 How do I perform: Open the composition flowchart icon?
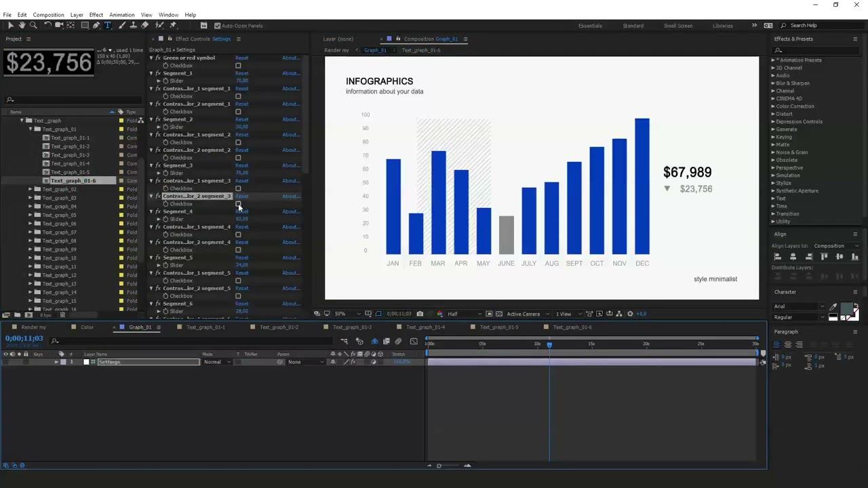point(619,314)
